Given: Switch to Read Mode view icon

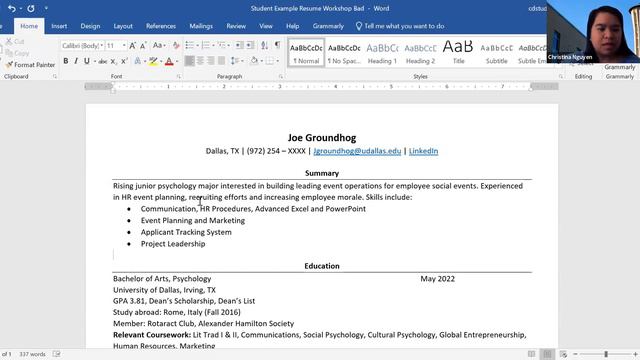Looking at the screenshot, I should [531, 354].
